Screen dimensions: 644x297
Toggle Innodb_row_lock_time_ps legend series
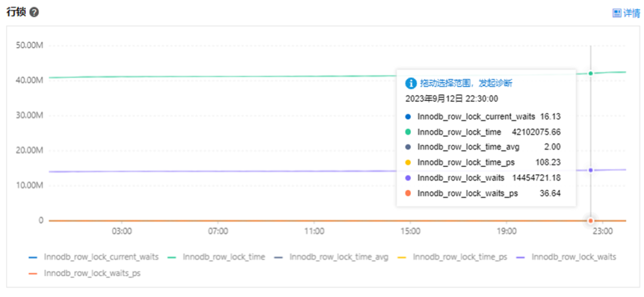coord(452,257)
